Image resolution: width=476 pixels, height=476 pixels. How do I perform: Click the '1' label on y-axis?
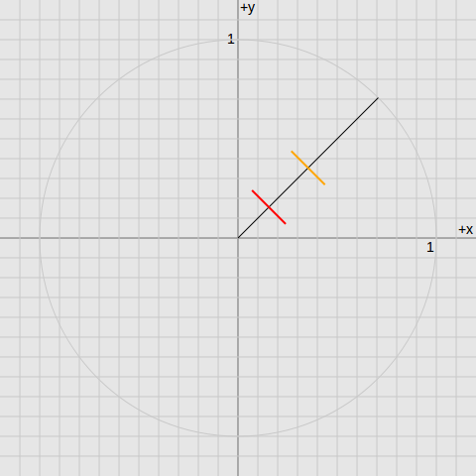(x=231, y=40)
